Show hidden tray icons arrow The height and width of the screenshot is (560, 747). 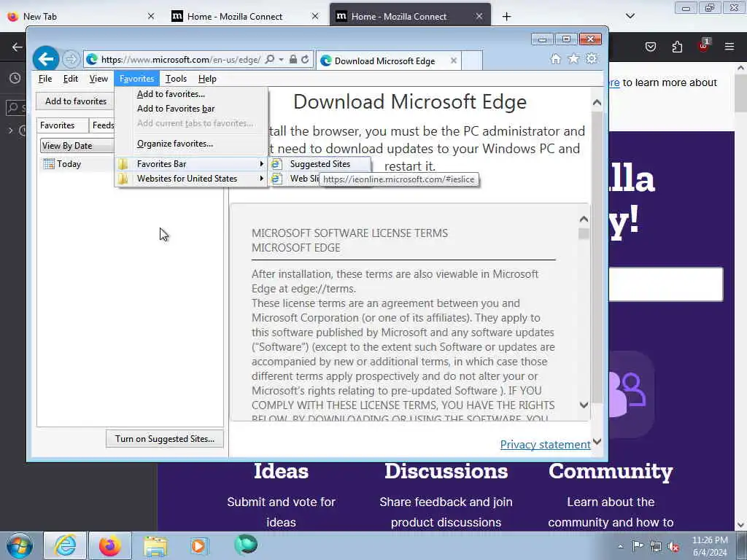tap(620, 546)
